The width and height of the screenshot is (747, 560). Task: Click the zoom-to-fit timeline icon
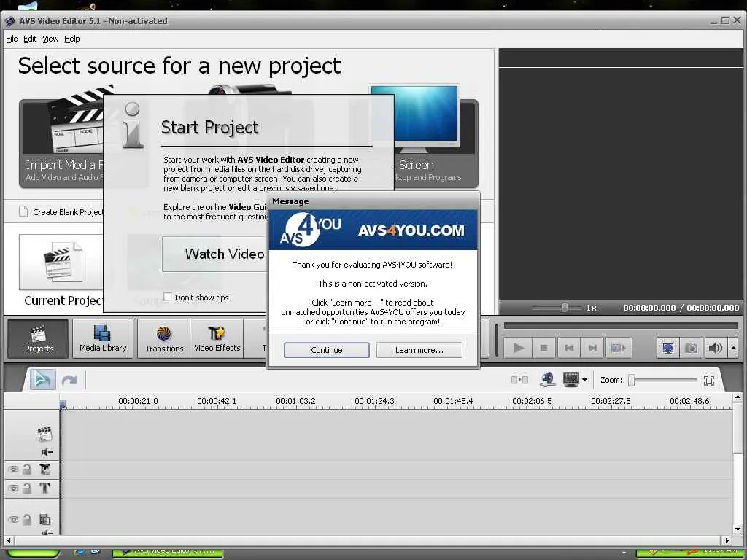(x=709, y=380)
